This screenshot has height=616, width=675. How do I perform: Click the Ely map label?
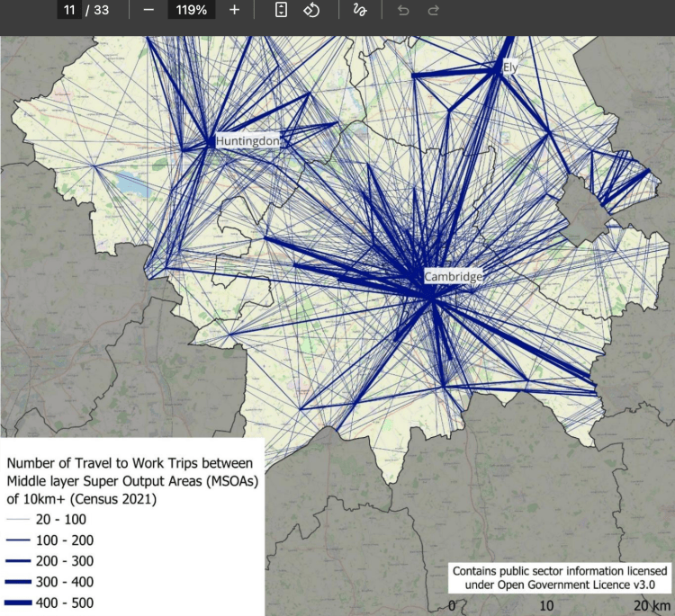[510, 67]
